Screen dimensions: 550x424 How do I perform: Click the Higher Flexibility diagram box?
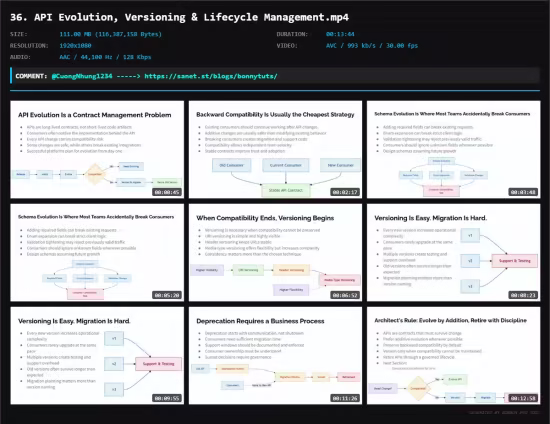pos(291,290)
